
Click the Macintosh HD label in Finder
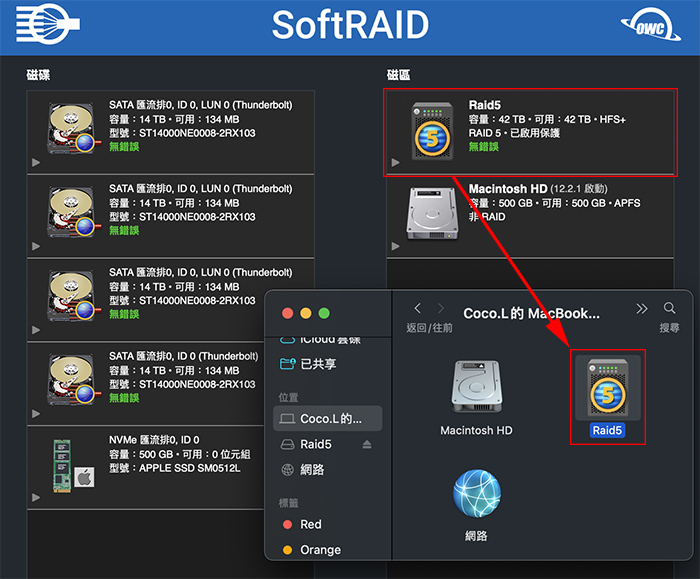(x=476, y=430)
